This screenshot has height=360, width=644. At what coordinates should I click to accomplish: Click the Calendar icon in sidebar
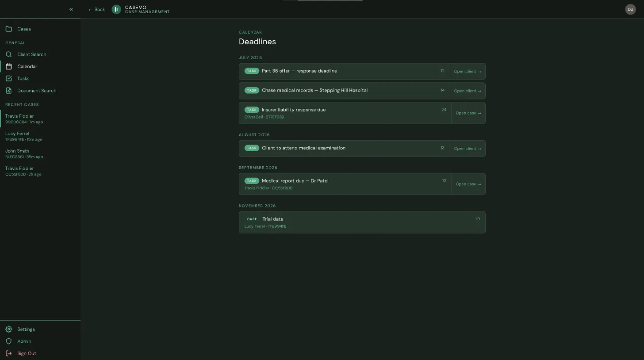tap(8, 66)
